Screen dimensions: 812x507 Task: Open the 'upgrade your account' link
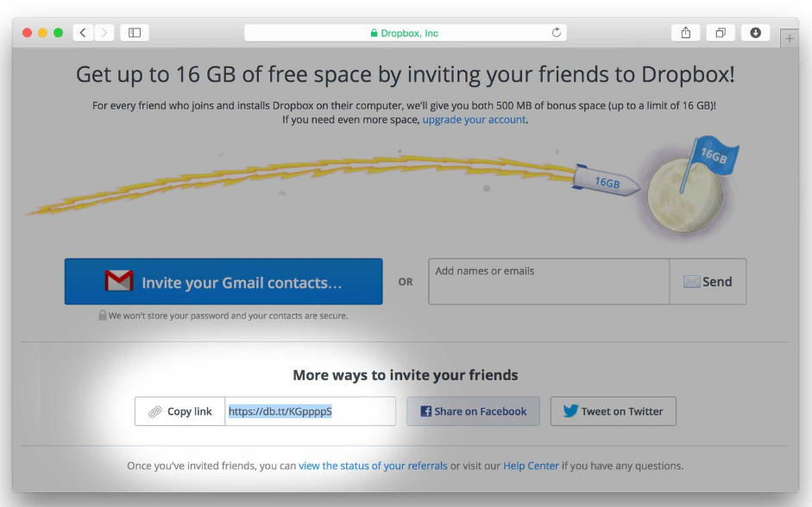(x=473, y=120)
